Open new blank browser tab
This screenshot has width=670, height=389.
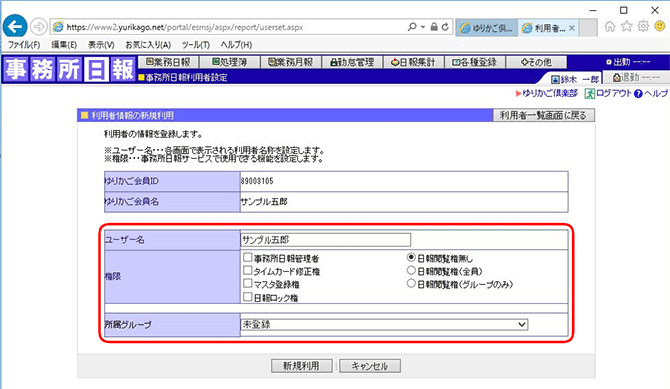point(589,28)
